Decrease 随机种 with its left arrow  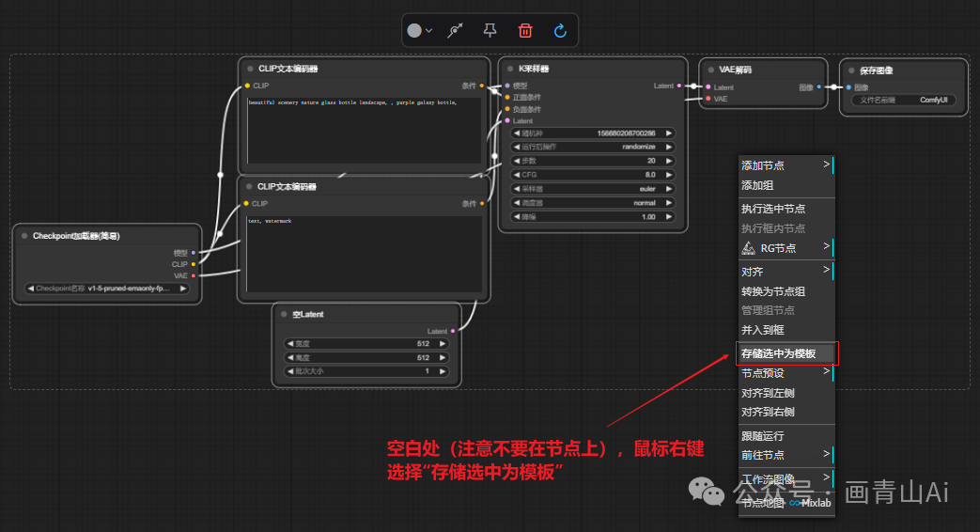[516, 133]
